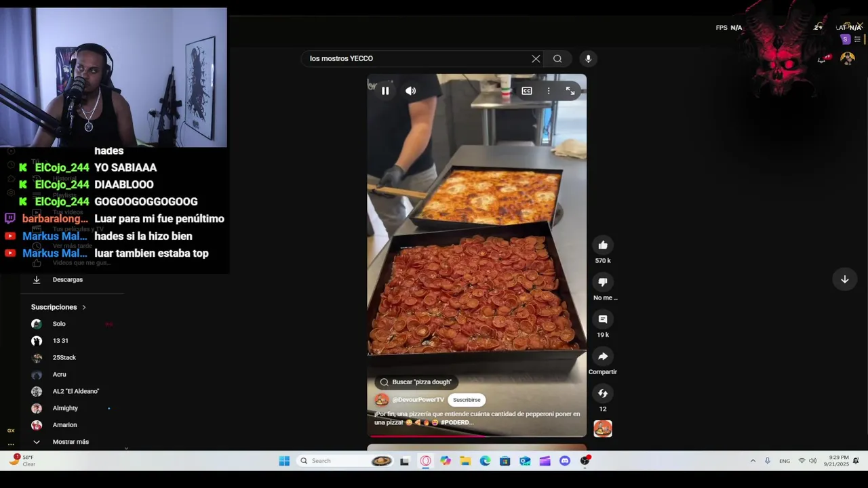
Task: Click the Almighty channel avatar icon
Action: click(37, 408)
